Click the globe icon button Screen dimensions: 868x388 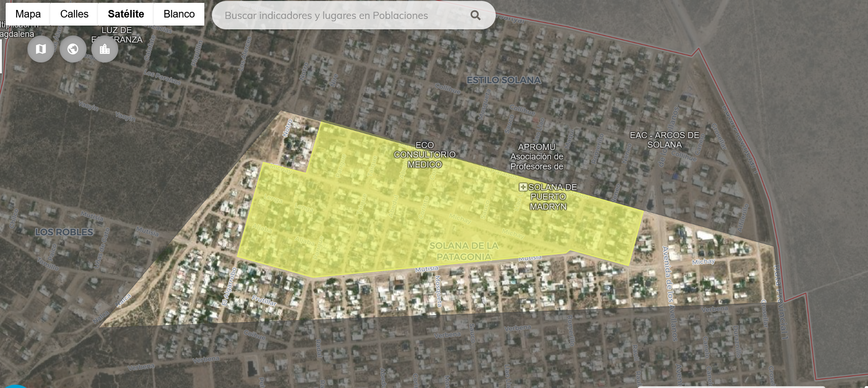pos(73,49)
